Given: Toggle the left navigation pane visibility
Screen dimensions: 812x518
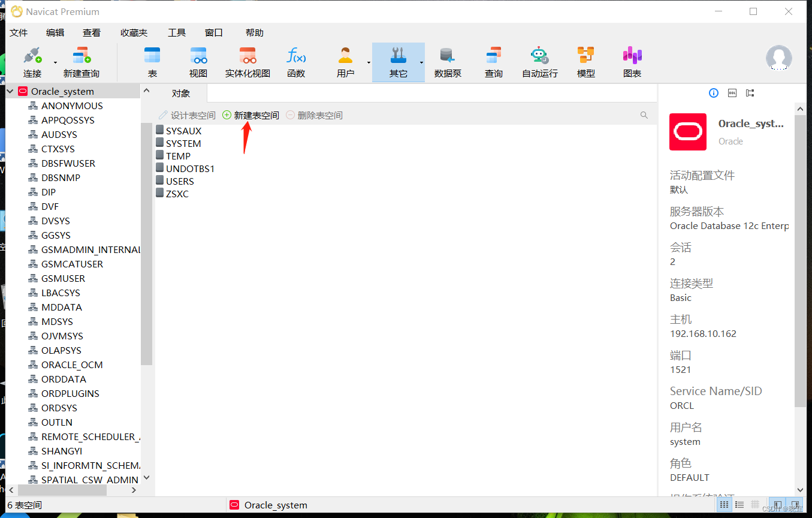Looking at the screenshot, I should 778,505.
